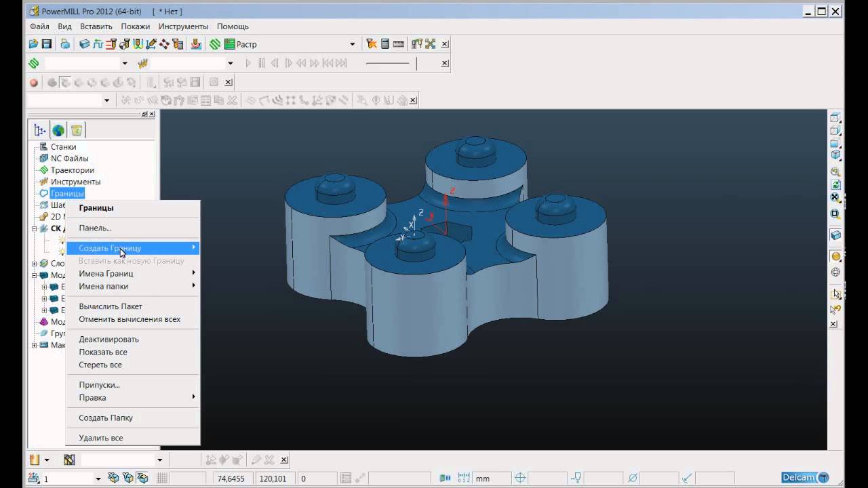The height and width of the screenshot is (488, 868).
Task: Select Вычислить Пакет from context menu
Action: pos(111,306)
